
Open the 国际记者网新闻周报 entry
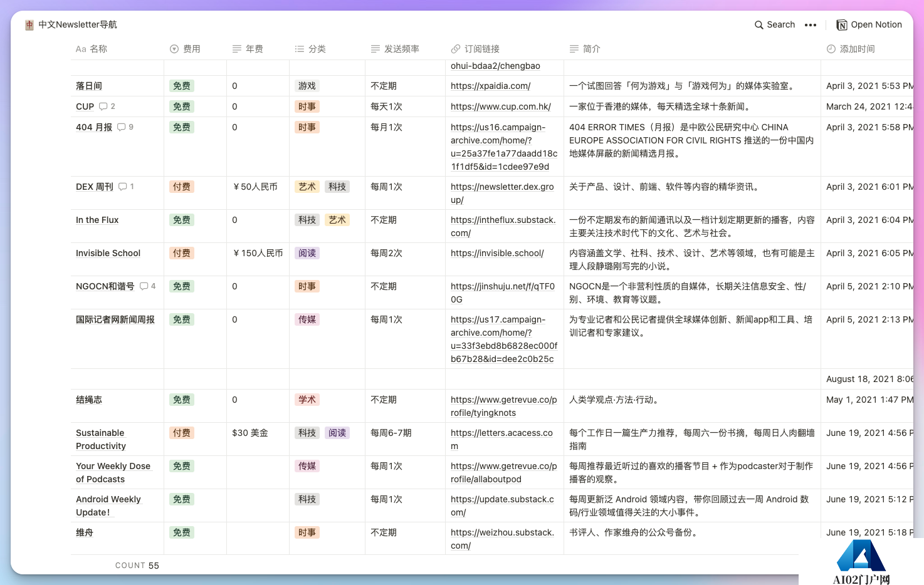[115, 320]
